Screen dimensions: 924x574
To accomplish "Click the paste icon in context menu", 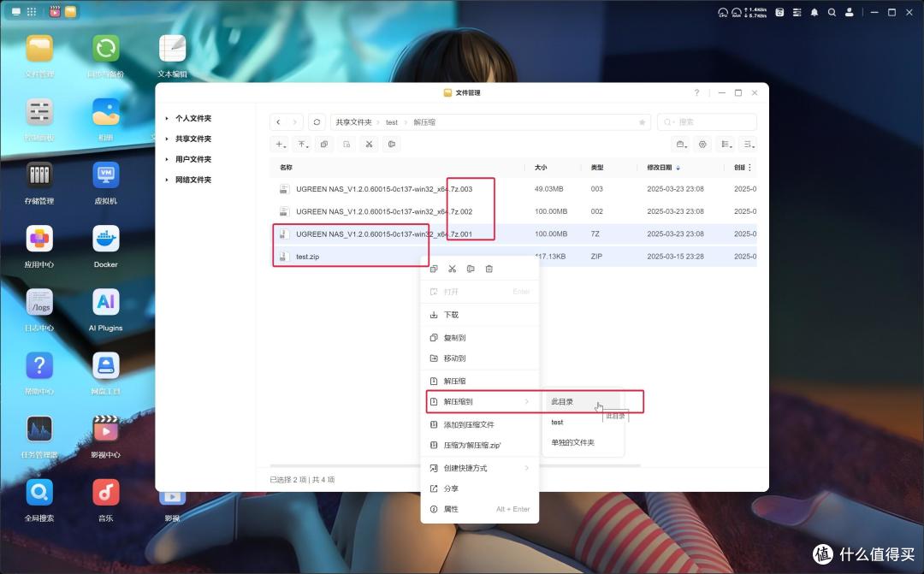I will click(471, 269).
